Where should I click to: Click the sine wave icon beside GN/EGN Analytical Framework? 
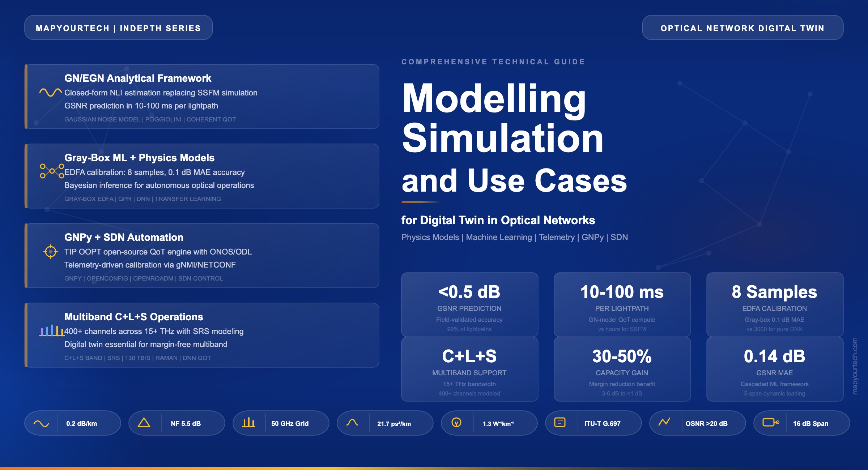tap(51, 93)
